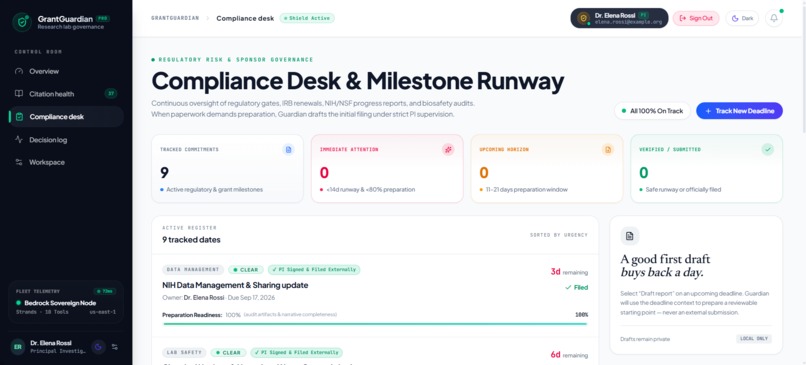The image size is (806, 365).
Task: Click the 6d remaining label
Action: [569, 355]
